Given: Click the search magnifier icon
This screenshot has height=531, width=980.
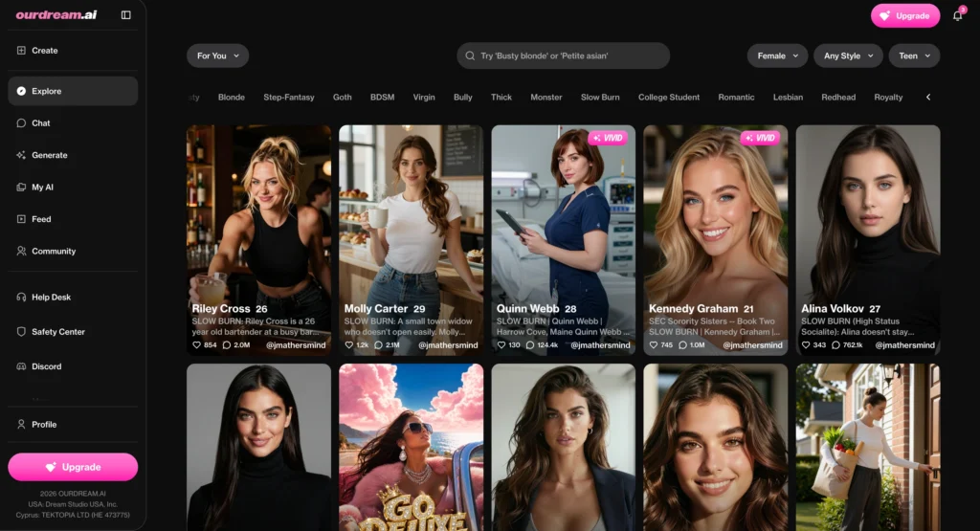Looking at the screenshot, I should pos(470,55).
